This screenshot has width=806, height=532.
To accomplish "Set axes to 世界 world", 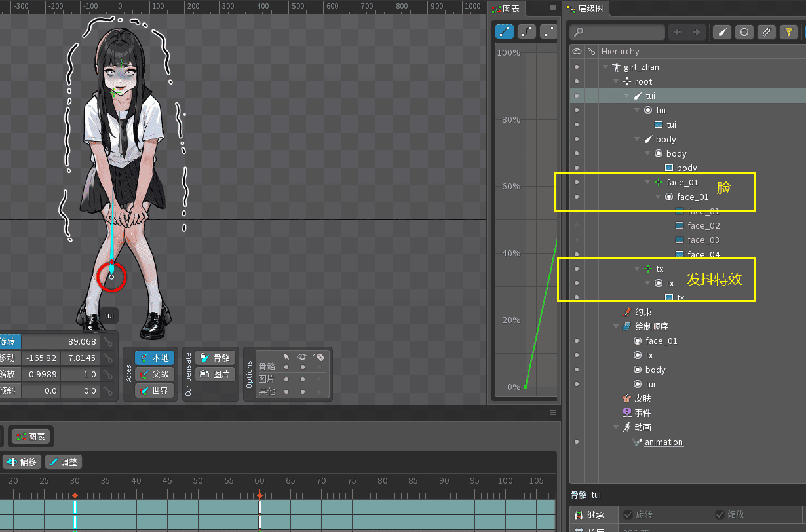I will coord(155,391).
